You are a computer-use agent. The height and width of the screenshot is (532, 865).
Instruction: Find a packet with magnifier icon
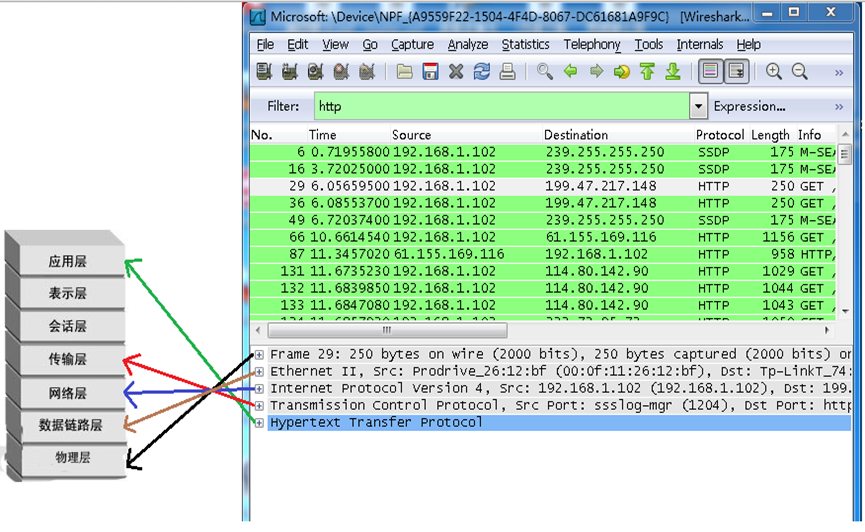pos(544,71)
